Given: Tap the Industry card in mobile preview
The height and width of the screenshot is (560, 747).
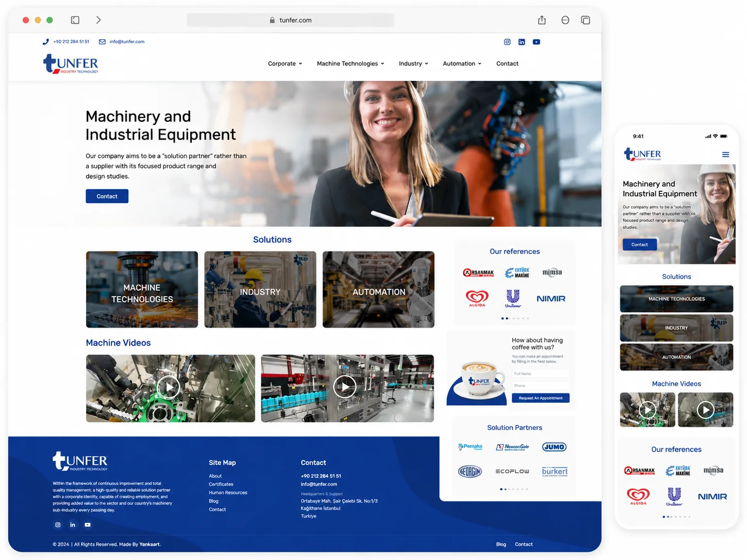Looking at the screenshot, I should point(676,328).
